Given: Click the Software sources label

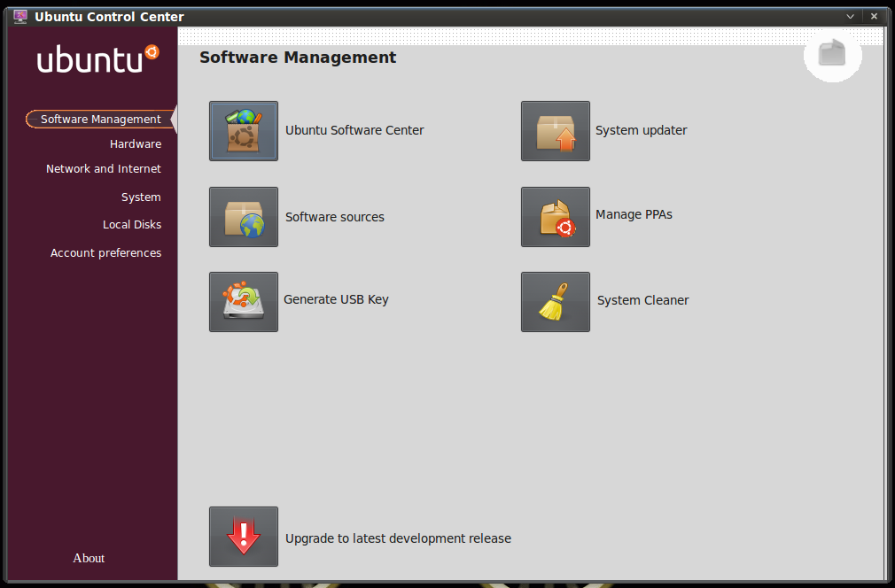Looking at the screenshot, I should pyautogui.click(x=334, y=217).
